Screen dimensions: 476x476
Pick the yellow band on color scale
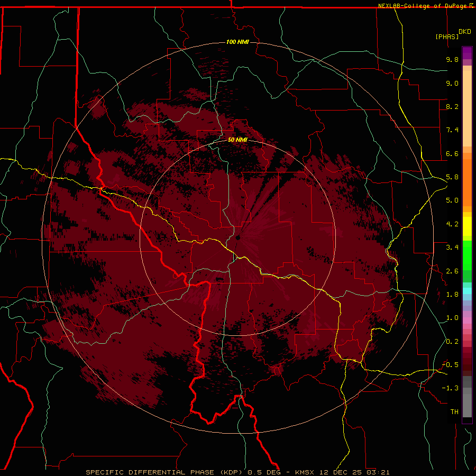(x=467, y=226)
